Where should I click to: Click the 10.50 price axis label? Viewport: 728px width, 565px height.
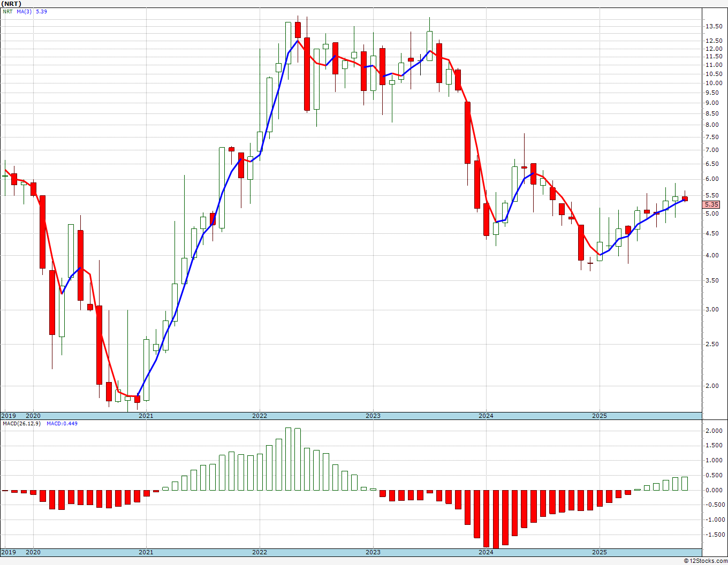[713, 74]
